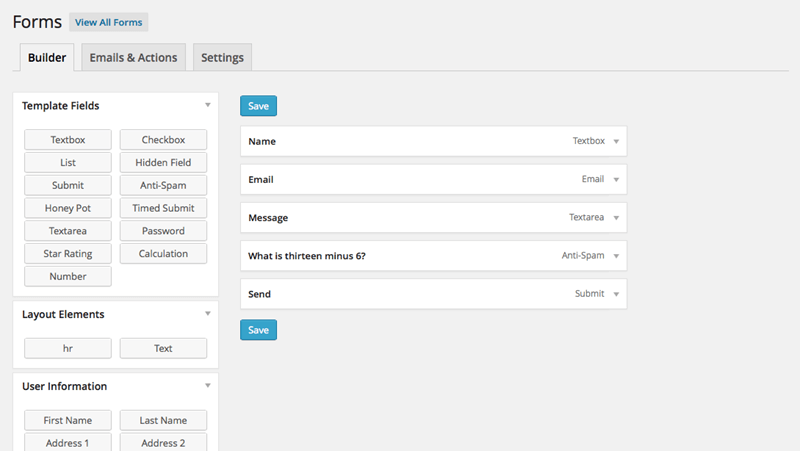Add a Textbox template field
Image resolution: width=800 pixels, height=451 pixels.
68,140
